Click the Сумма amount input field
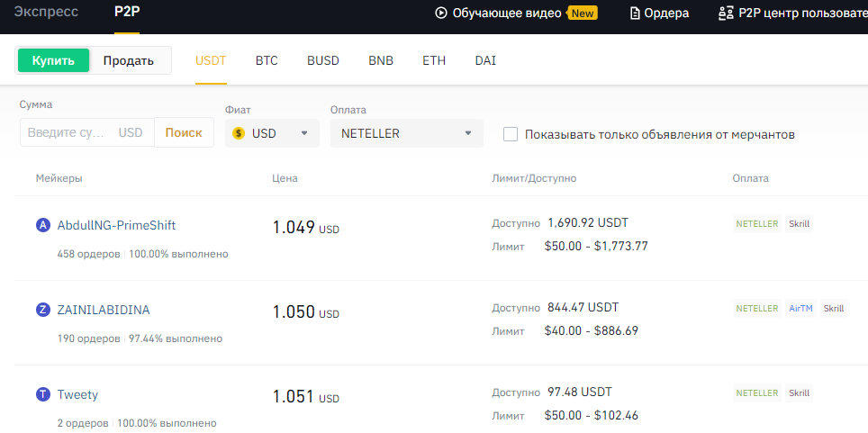Viewport: 868px width, 433px height. click(x=87, y=133)
